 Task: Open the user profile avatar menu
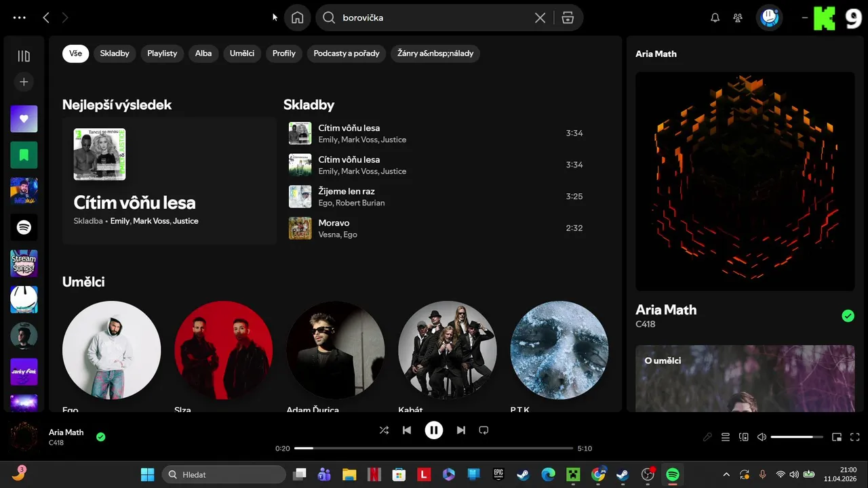pyautogui.click(x=769, y=18)
